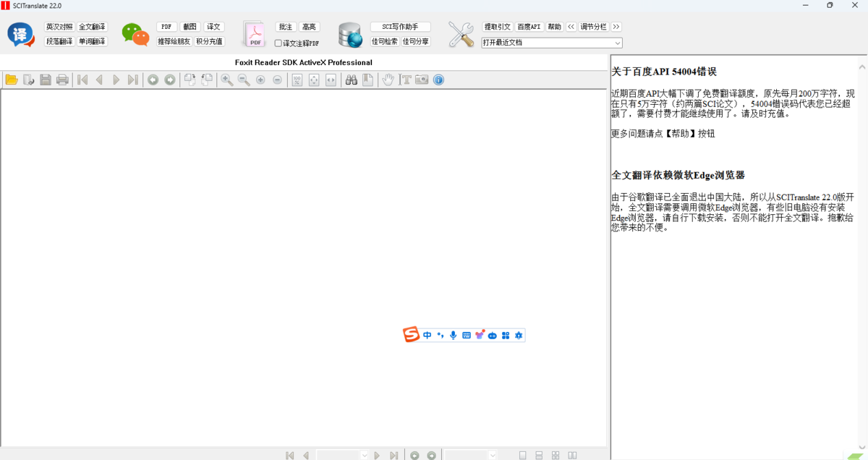
Task: Select the Hand tool
Action: pyautogui.click(x=388, y=80)
